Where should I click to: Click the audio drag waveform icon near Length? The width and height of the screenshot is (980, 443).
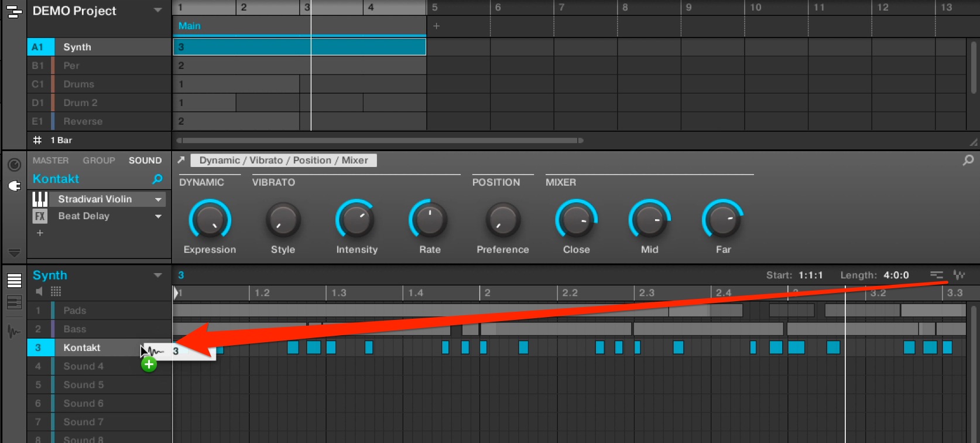pyautogui.click(x=959, y=275)
